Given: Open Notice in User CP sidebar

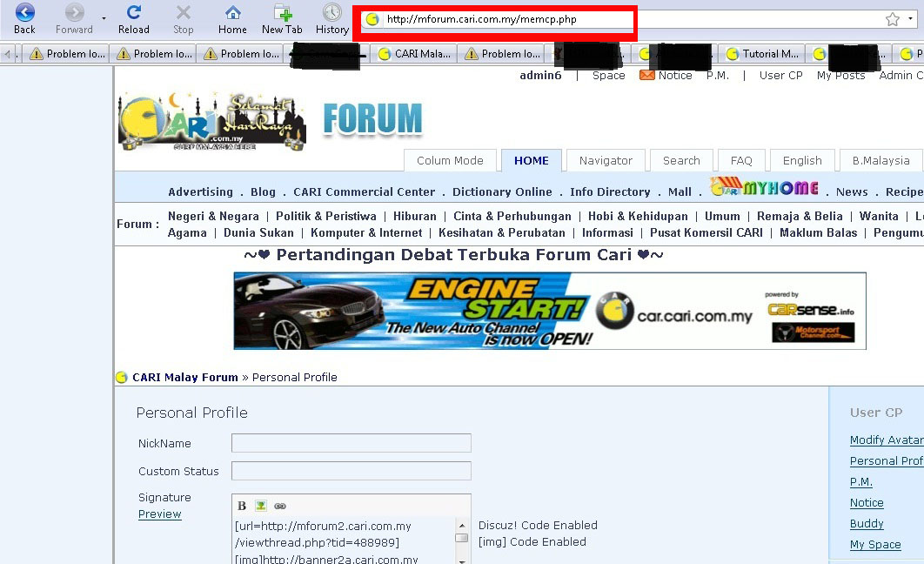Looking at the screenshot, I should pos(867,503).
